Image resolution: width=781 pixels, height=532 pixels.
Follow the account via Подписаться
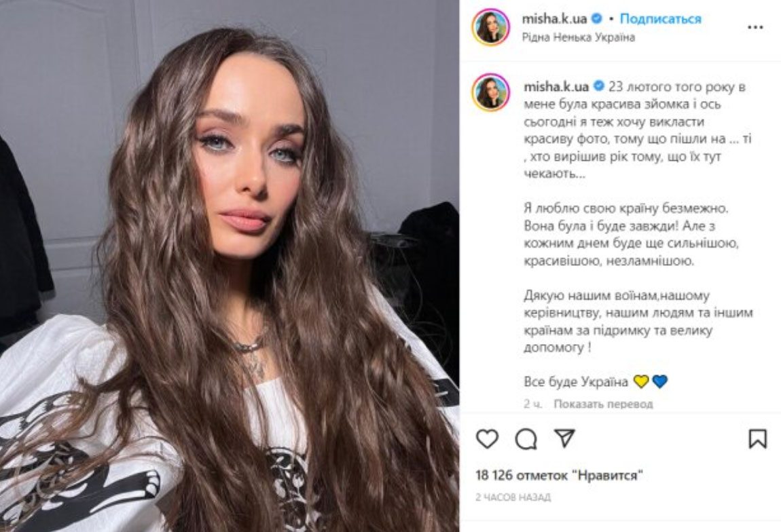click(661, 19)
